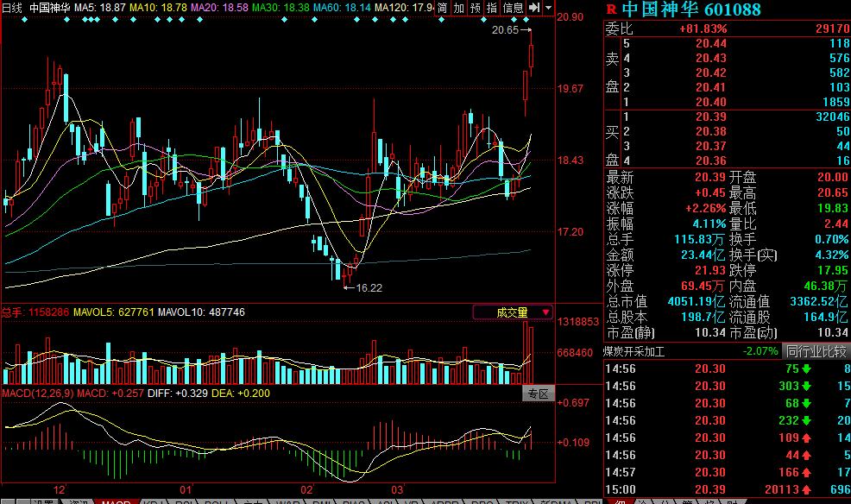Click the MA30: 18.38 label

281,8
